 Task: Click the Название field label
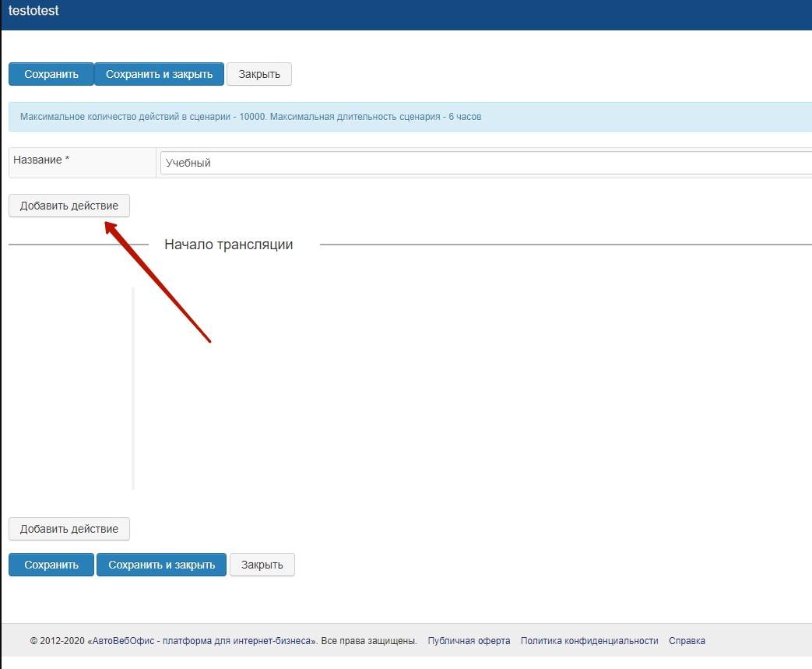(x=41, y=160)
